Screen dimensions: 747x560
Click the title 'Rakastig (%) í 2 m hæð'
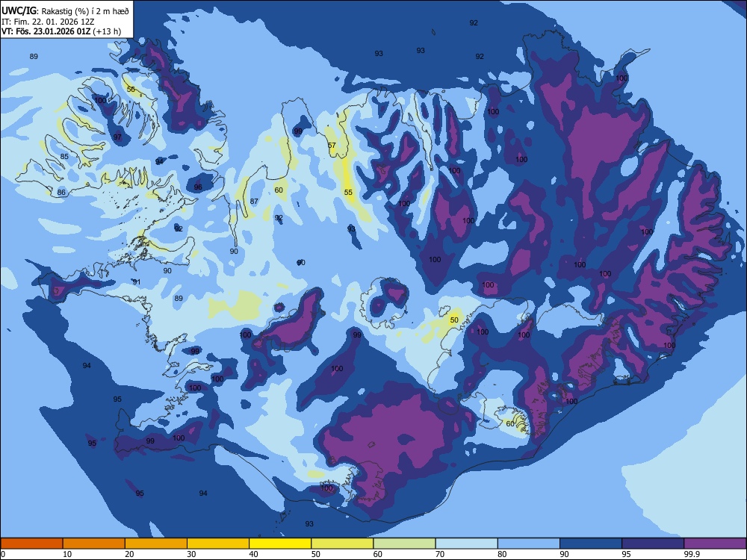click(x=85, y=10)
